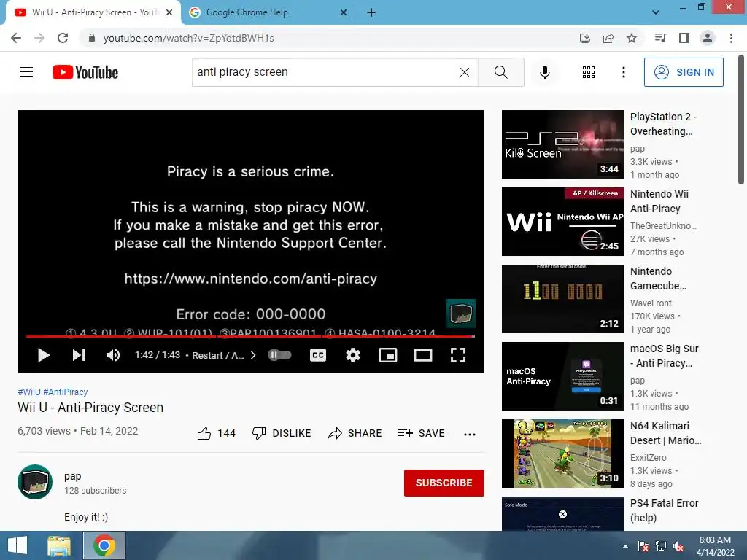Open N64 Kalimari Desert video thumbnail
The height and width of the screenshot is (560, 747).
coord(562,454)
